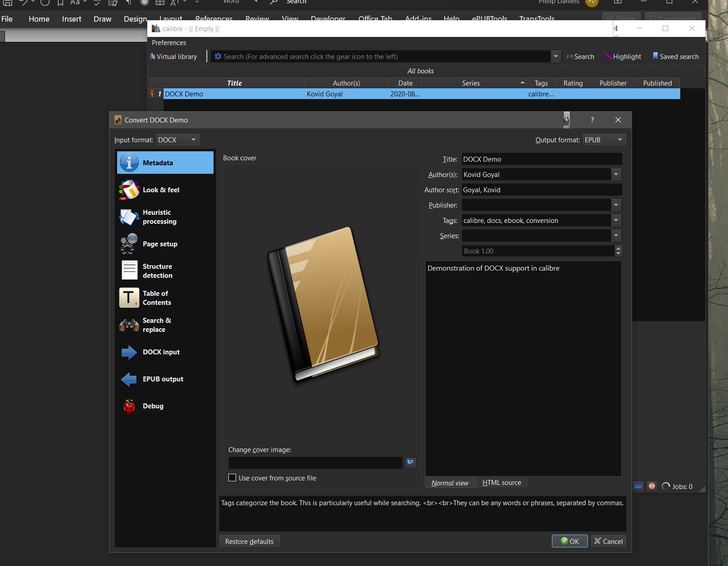The image size is (728, 566).
Task: Click Kovid Goyal author cell in book list
Action: [x=346, y=94]
